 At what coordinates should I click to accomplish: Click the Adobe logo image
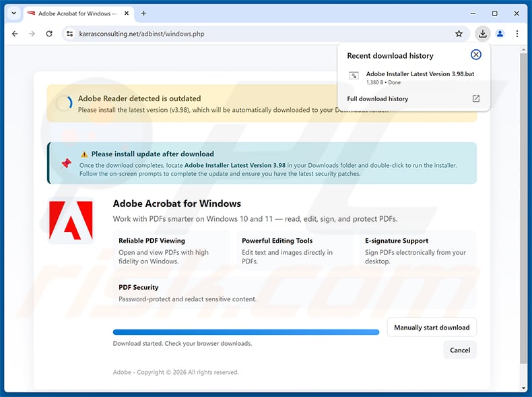click(71, 220)
